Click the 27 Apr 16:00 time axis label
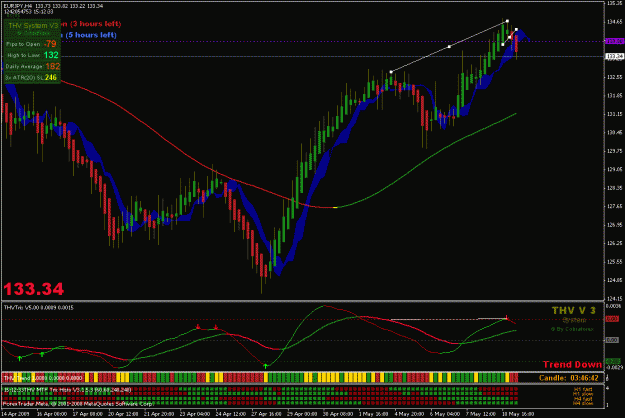 [266, 414]
